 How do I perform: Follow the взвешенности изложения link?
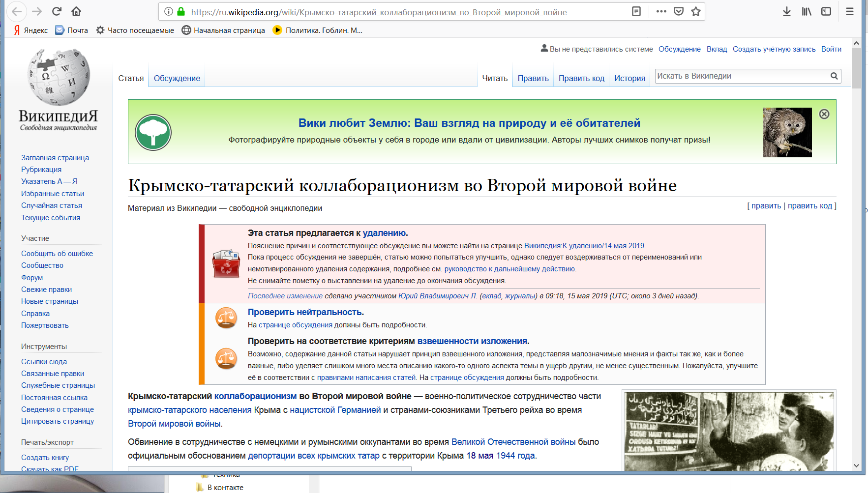[x=472, y=341]
